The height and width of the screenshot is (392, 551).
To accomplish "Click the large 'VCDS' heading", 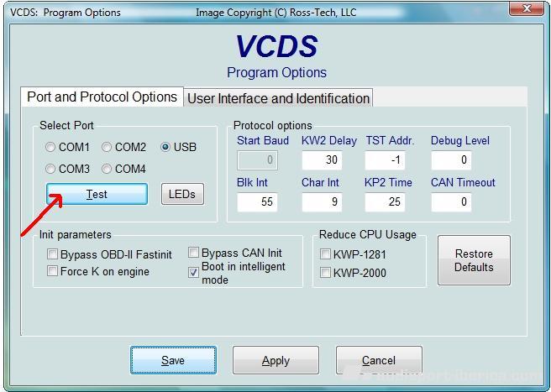I will (276, 46).
